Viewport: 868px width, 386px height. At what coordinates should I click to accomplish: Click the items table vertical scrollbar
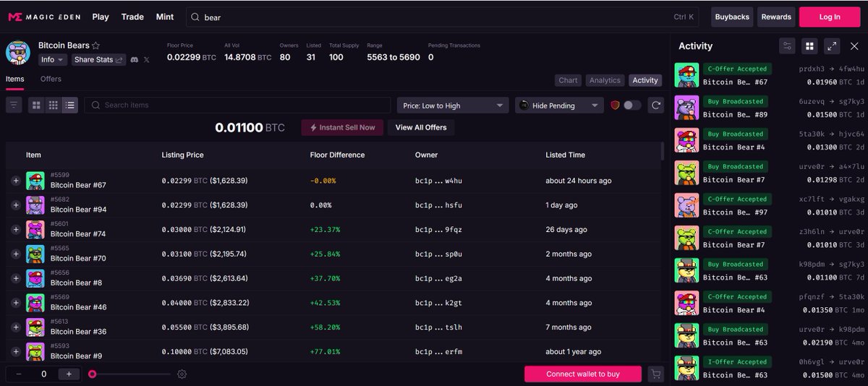click(x=662, y=152)
